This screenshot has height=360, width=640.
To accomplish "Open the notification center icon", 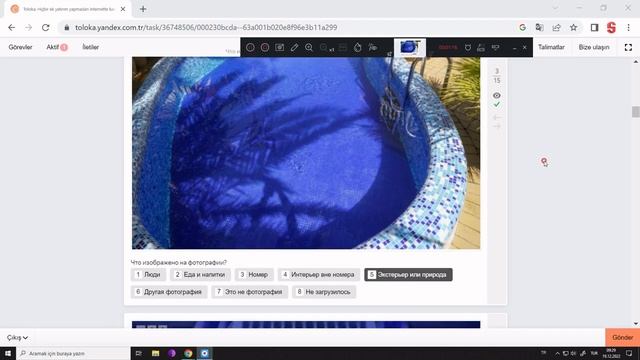I will [629, 353].
